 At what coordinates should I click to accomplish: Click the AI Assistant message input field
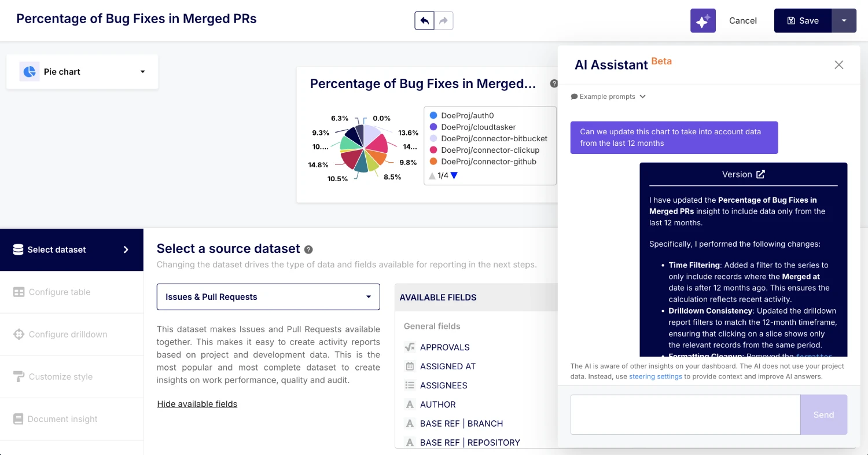point(684,414)
